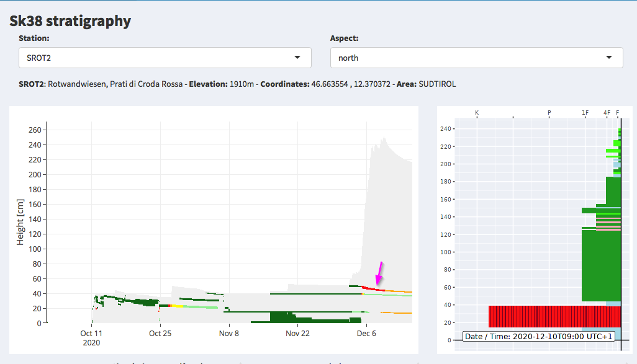Click the 'Dec 6' x-axis label

pos(366,334)
